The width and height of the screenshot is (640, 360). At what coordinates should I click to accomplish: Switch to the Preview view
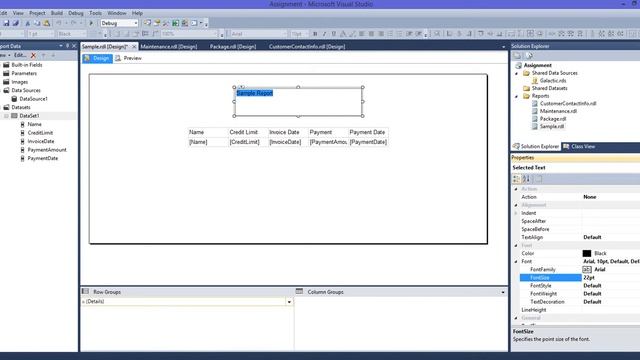tap(128, 58)
